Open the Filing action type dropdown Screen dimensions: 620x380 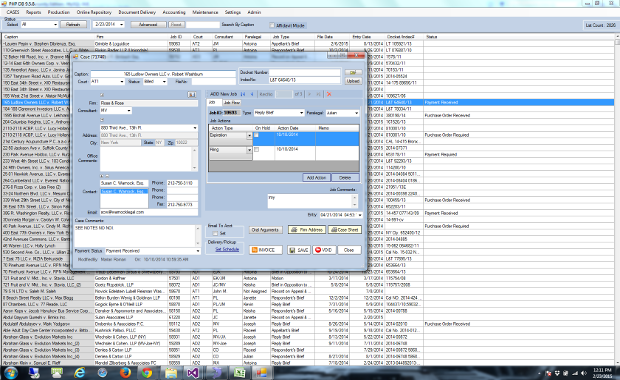pyautogui.click(x=249, y=150)
